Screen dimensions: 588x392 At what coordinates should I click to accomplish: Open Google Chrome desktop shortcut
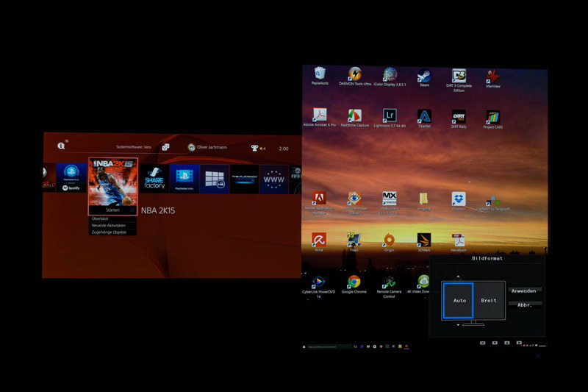pyautogui.click(x=354, y=285)
